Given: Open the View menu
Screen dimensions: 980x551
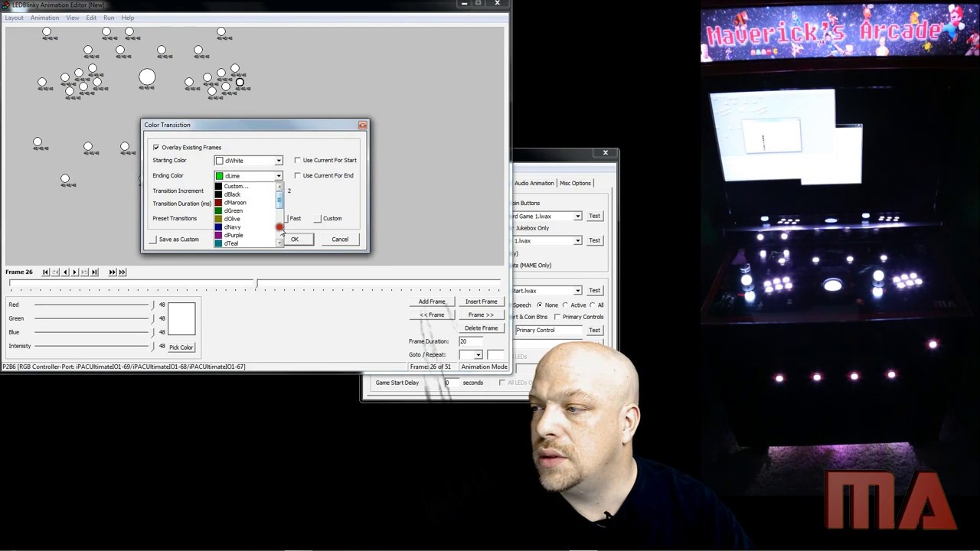Looking at the screenshot, I should pyautogui.click(x=73, y=18).
